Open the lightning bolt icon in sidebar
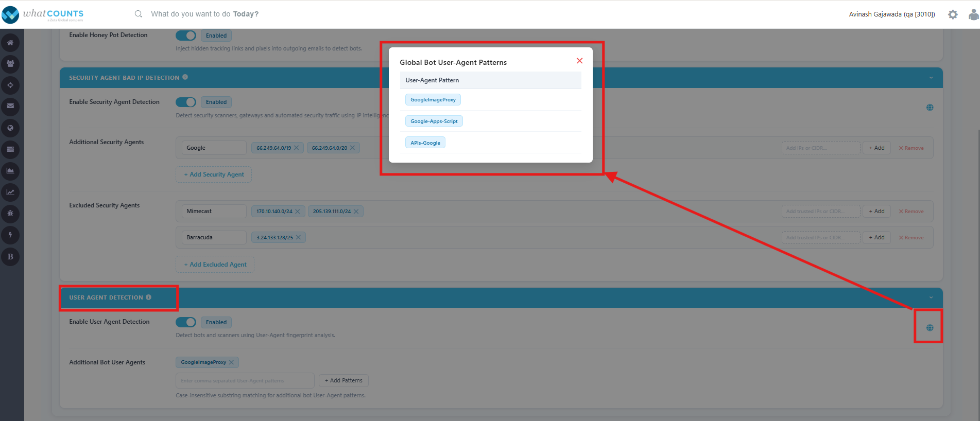 point(10,235)
